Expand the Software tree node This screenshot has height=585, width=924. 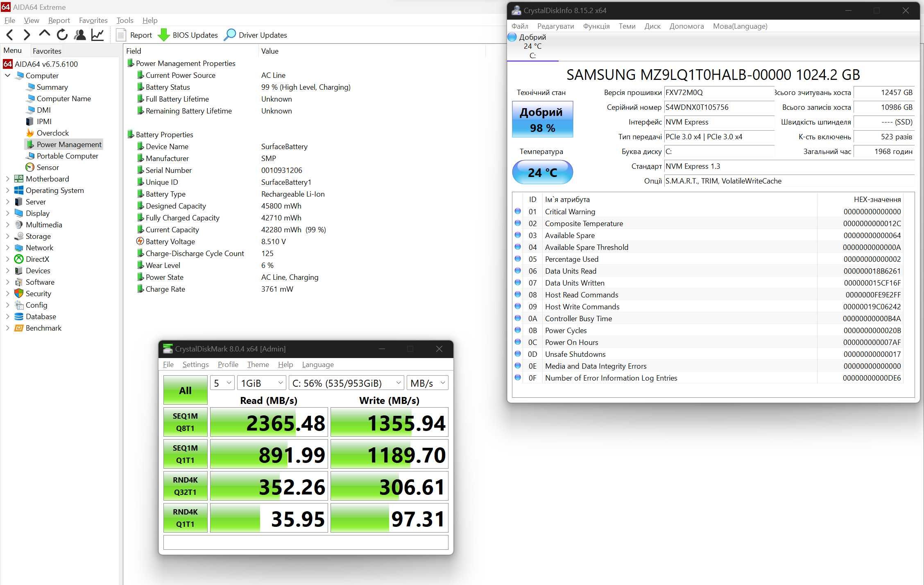(x=7, y=282)
